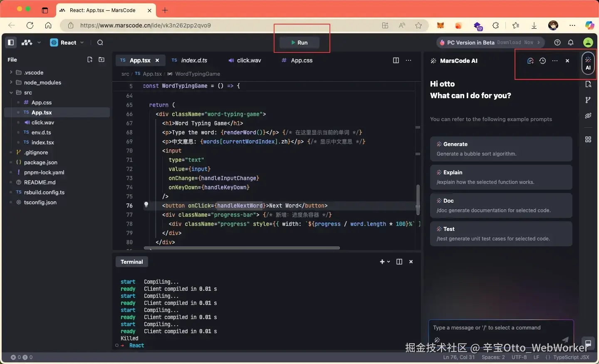Click new AI chat icon
599x364 pixels.
[530, 61]
